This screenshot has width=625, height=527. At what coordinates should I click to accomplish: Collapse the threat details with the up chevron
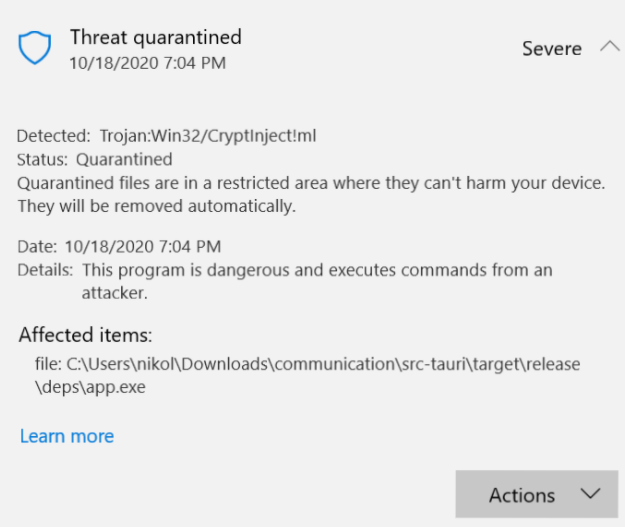[x=608, y=47]
